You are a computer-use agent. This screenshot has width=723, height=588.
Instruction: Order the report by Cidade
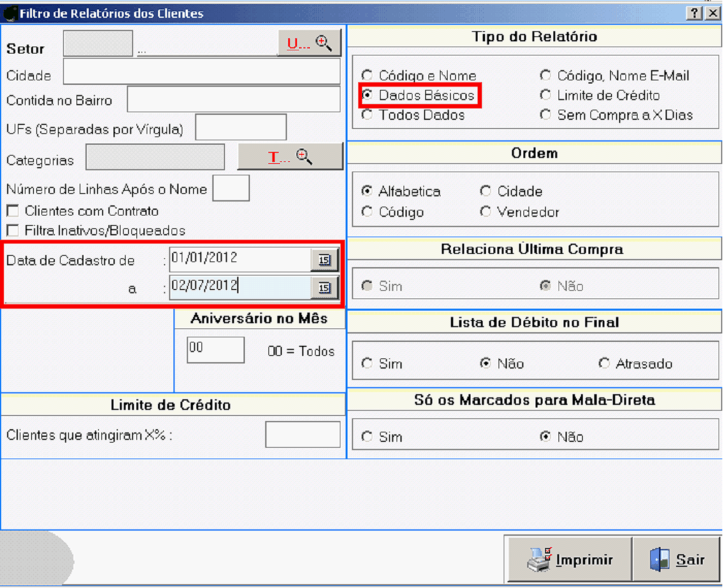coord(486,191)
